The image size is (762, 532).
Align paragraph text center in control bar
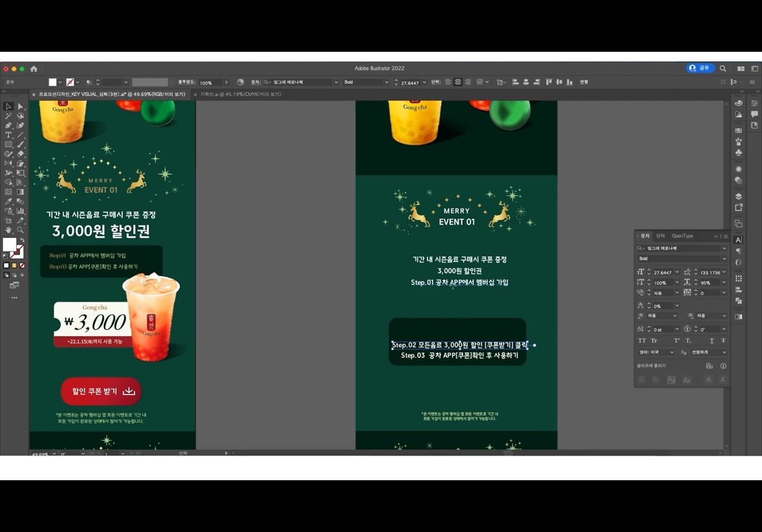(x=458, y=82)
